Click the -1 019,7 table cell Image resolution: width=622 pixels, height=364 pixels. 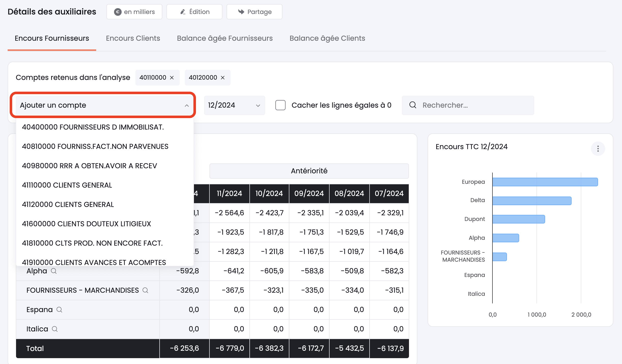(x=349, y=251)
